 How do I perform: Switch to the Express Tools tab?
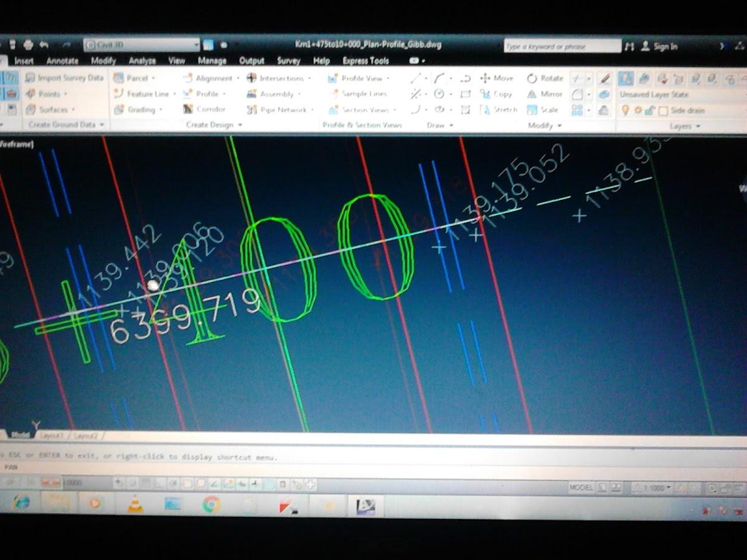[x=366, y=61]
